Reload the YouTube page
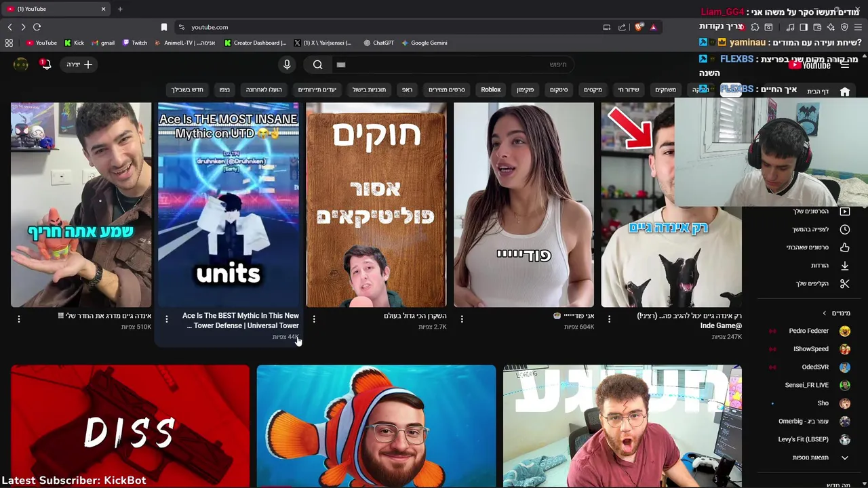Viewport: 868px width, 488px height. point(37,27)
